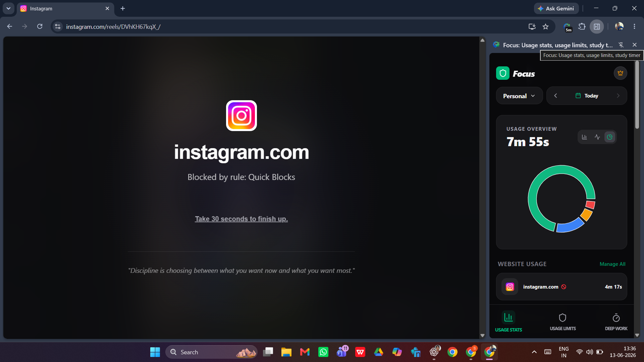Select the red segment of the donut chart
The height and width of the screenshot is (362, 644).
click(590, 204)
